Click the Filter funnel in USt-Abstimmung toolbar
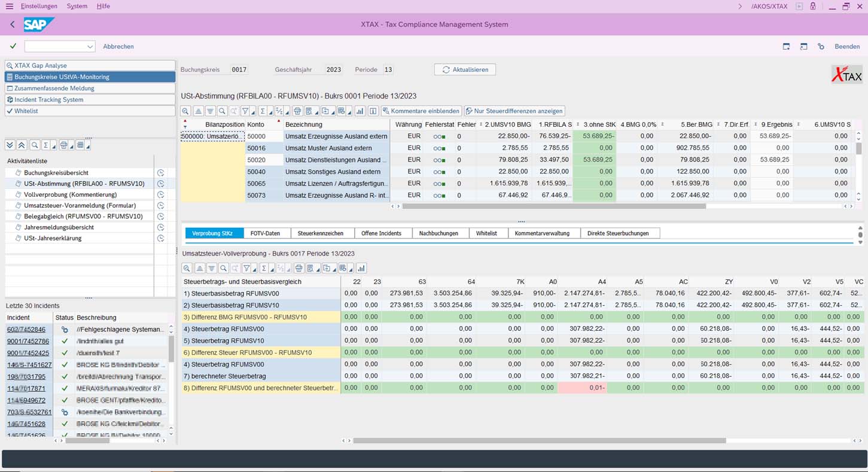 tap(245, 111)
